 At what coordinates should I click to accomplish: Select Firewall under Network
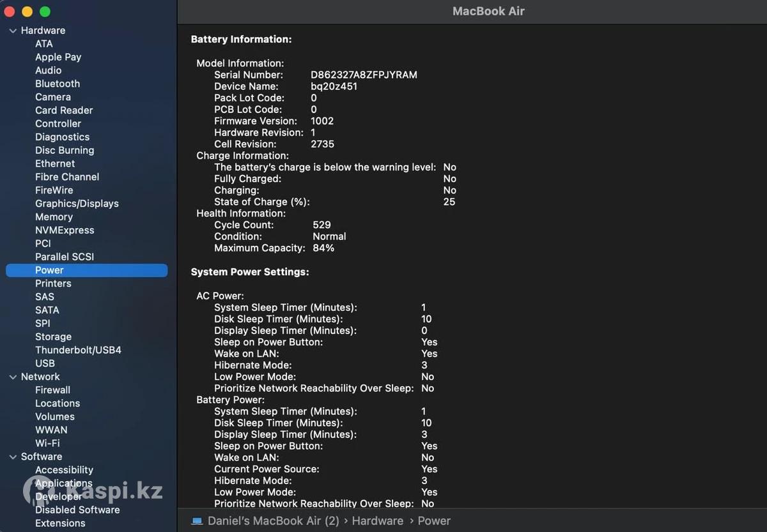(x=52, y=390)
